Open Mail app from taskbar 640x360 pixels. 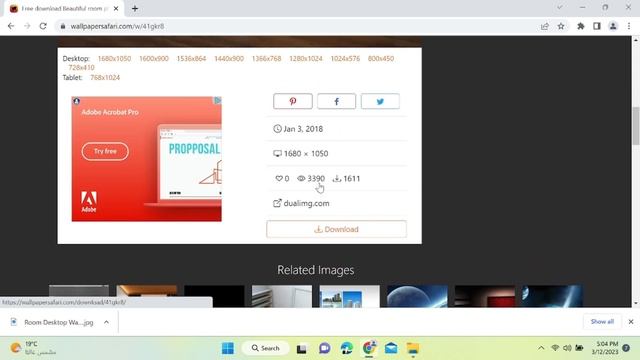[391, 348]
